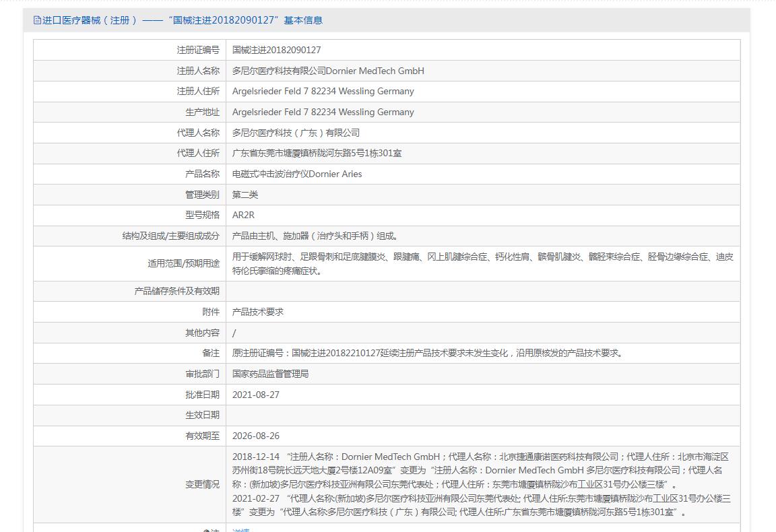The image size is (776, 532).
Task: Select approval department 国家药品监督管理局
Action: [271, 374]
